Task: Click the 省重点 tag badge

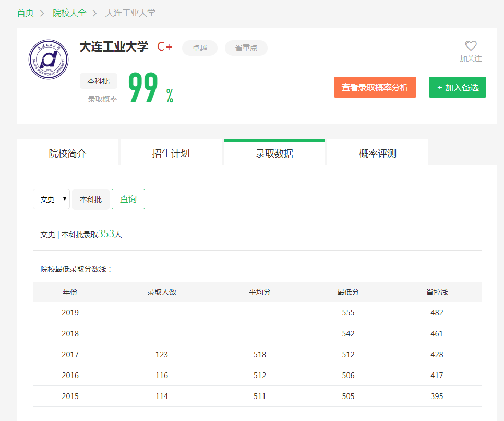Action: click(246, 48)
